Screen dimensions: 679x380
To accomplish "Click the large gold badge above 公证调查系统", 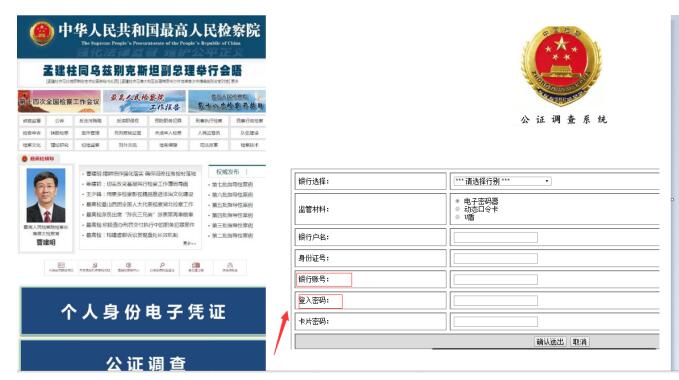I will [x=561, y=65].
